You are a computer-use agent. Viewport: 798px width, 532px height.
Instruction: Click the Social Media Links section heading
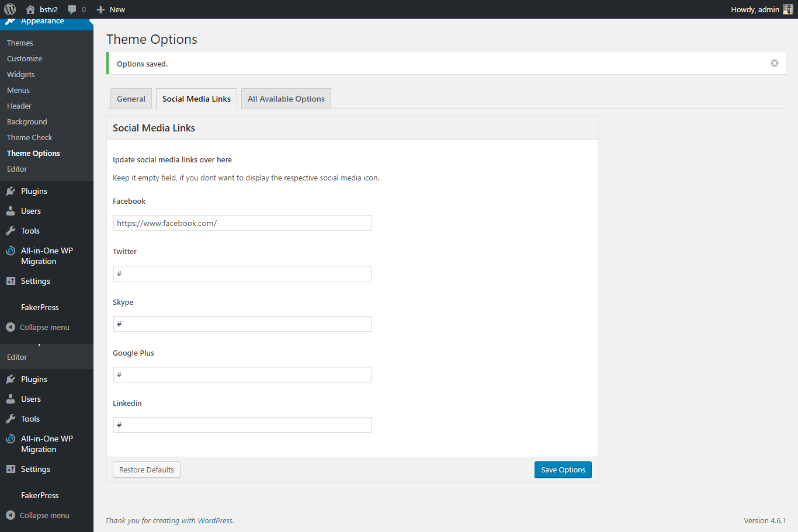coord(154,128)
